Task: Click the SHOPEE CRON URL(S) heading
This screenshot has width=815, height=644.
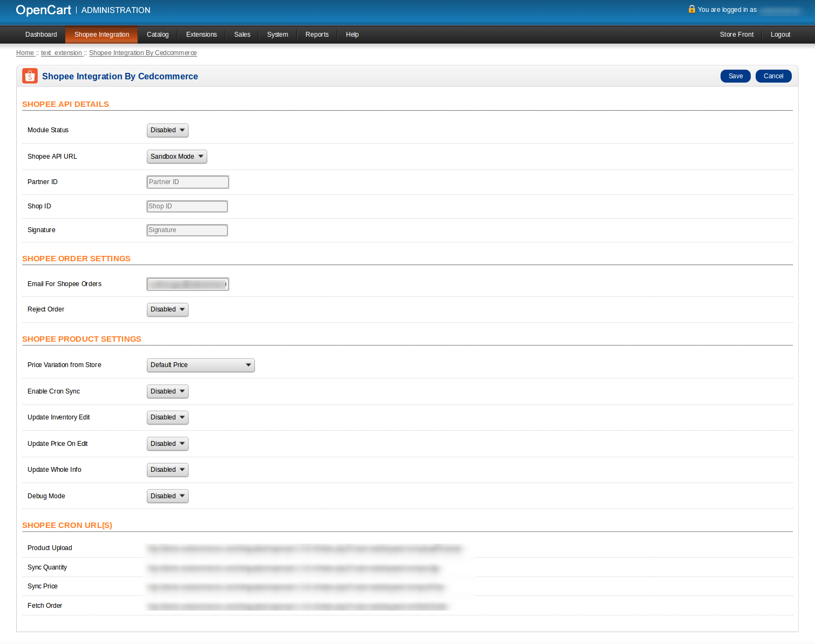Action: click(x=67, y=525)
